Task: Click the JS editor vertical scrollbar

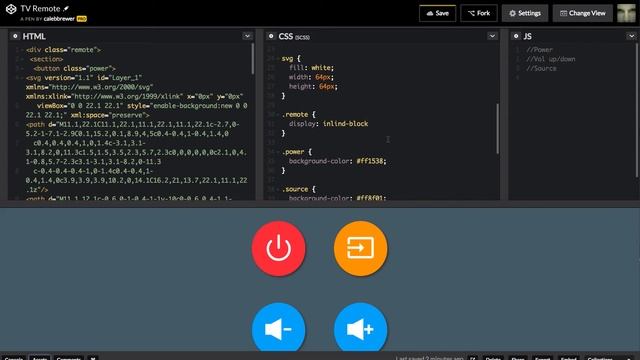Action: pyautogui.click(x=636, y=110)
